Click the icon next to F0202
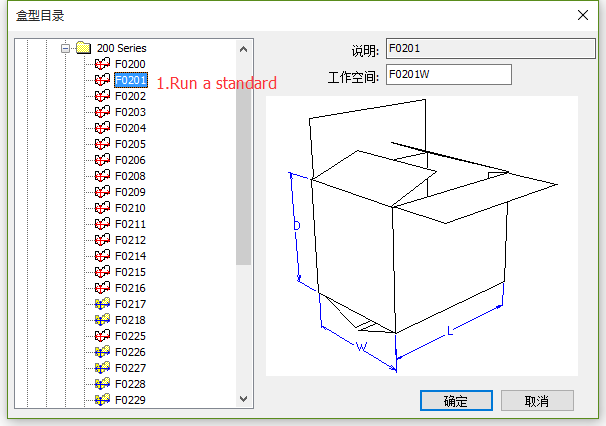Viewport: 606px width, 426px height. (x=102, y=96)
